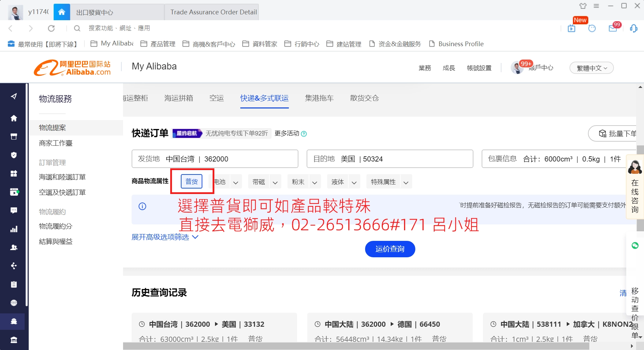Expand 展开高级选项筛选 filters

[x=165, y=237]
